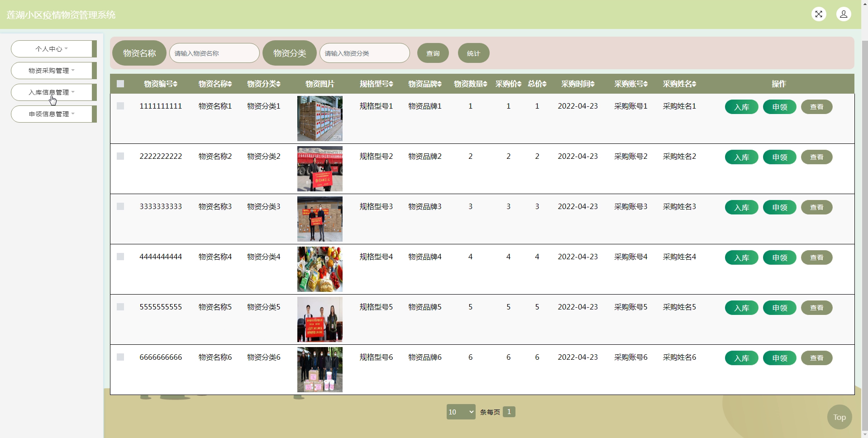
Task: Sort by 物资名称 column arrows
Action: tap(229, 84)
